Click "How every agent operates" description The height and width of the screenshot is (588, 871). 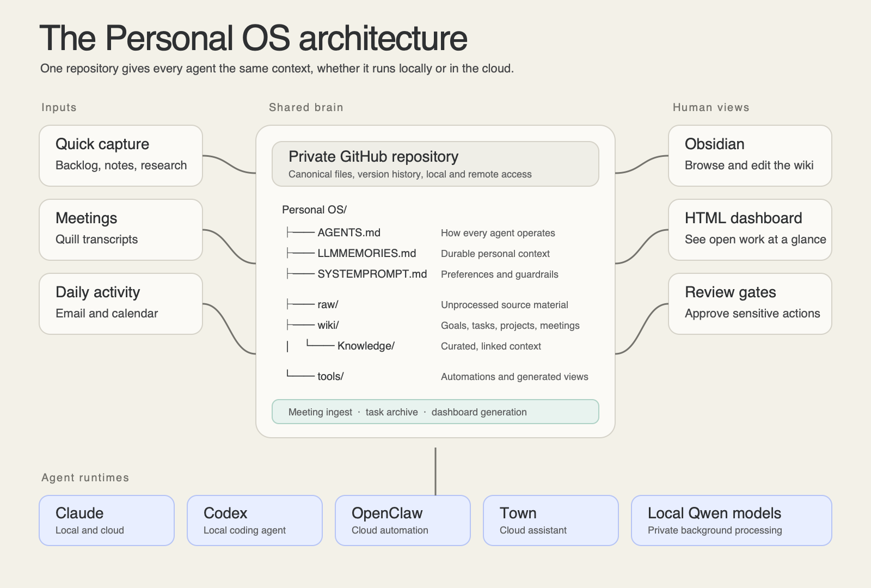498,233
